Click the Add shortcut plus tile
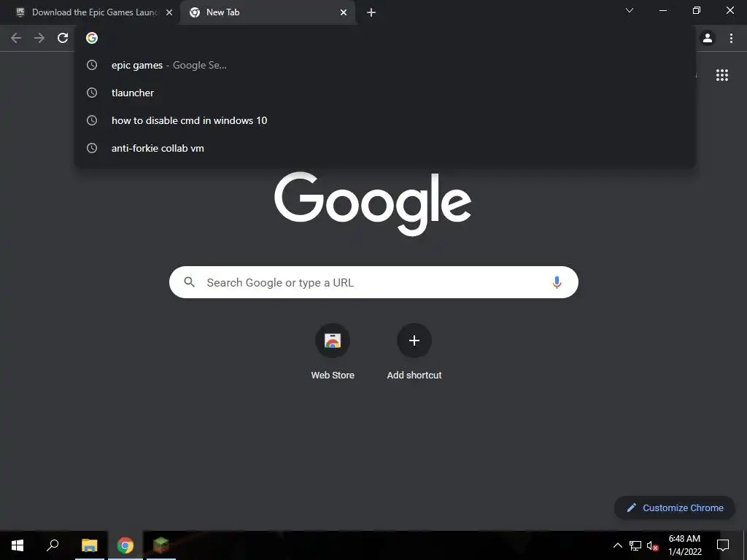The width and height of the screenshot is (747, 560). point(414,341)
